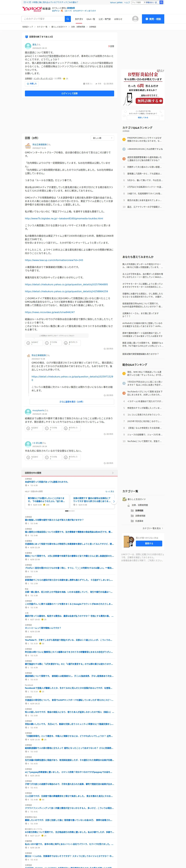Click カテゴリ一覧 breadcrumb
Image resolution: width=186 pixels, height=868 pixels.
[x=42, y=27]
